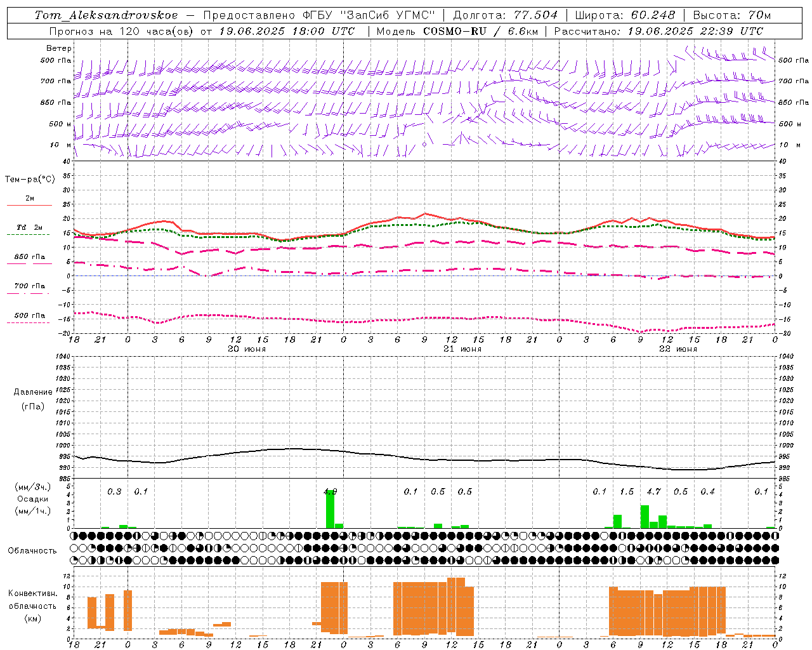Click the station name Tom_Aleksandrovskoe

(x=106, y=15)
